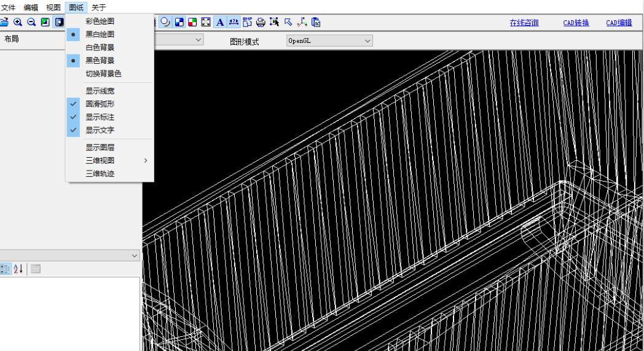Image resolution: width=644 pixels, height=351 pixels.
Task: Open the OpenGL graphics mode dropdown
Action: coord(329,40)
